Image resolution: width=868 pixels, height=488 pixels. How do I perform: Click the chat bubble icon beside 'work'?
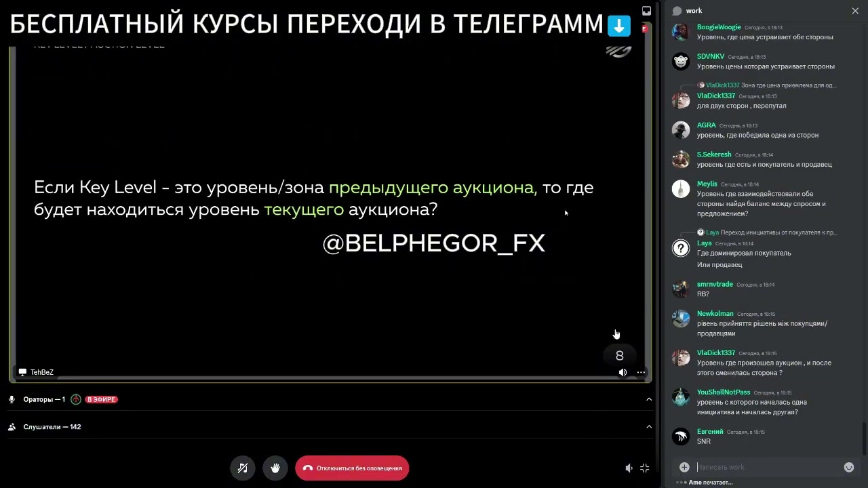coord(677,11)
